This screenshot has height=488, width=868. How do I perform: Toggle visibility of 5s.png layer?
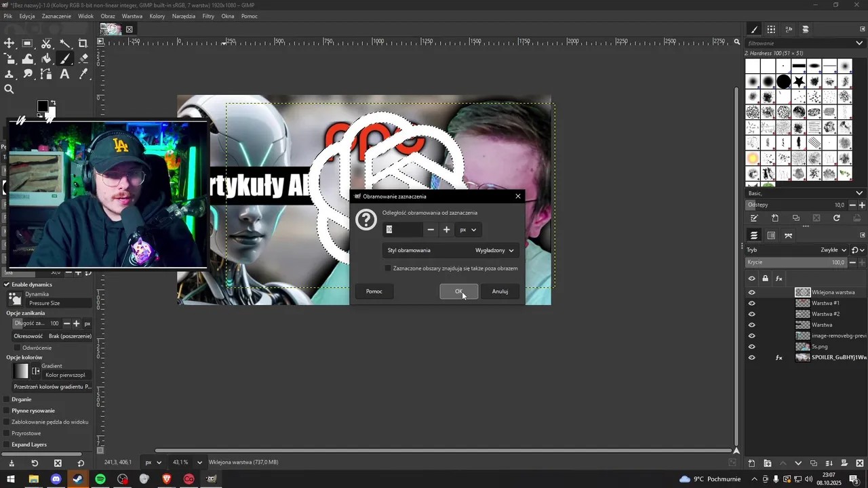pos(751,346)
